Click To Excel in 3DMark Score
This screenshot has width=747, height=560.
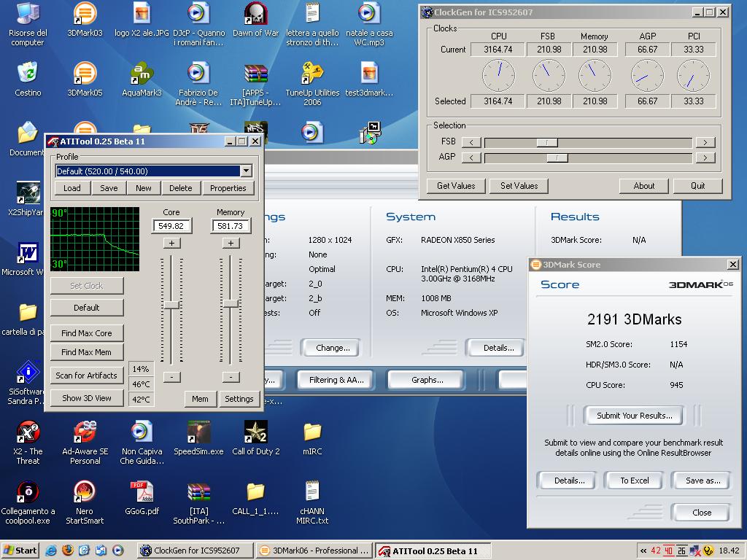[x=634, y=481]
